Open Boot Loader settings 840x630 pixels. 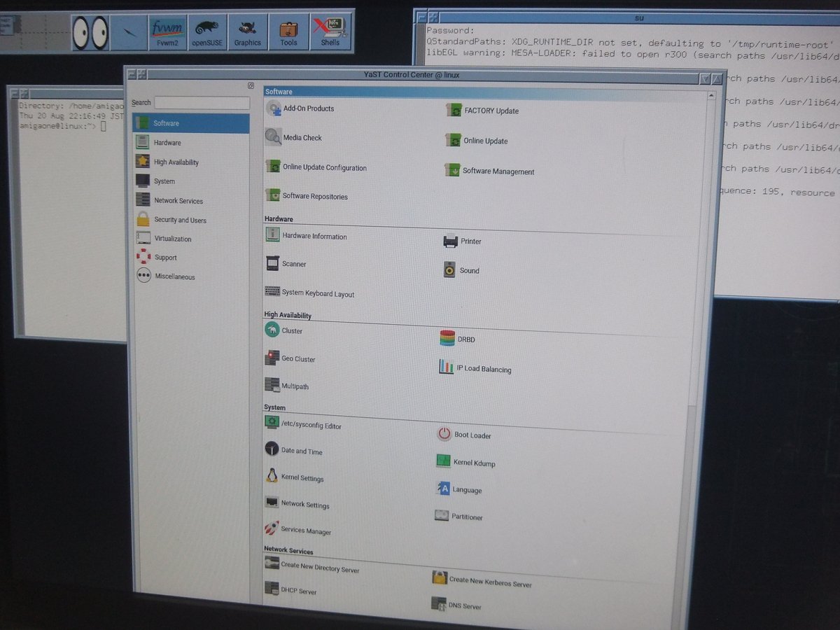click(464, 435)
